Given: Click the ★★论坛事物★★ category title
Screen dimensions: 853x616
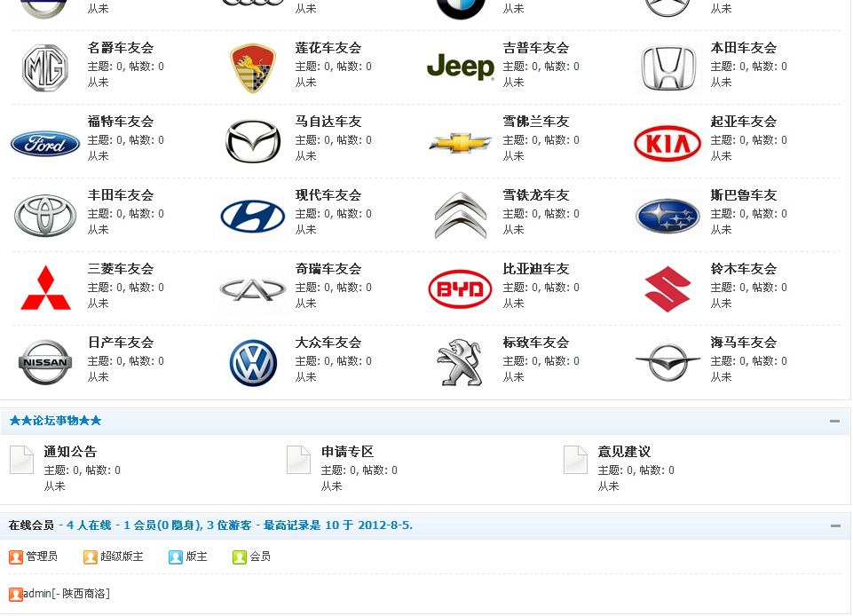Looking at the screenshot, I should point(56,421).
